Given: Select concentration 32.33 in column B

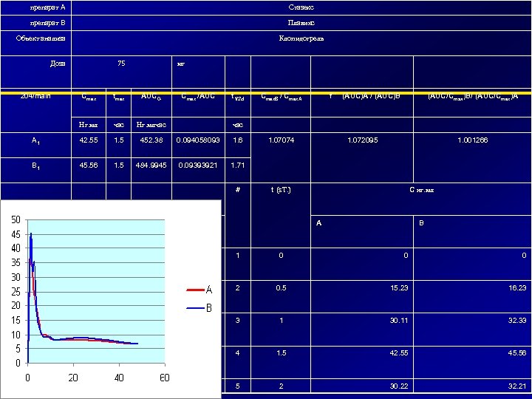Looking at the screenshot, I should pos(473,329).
